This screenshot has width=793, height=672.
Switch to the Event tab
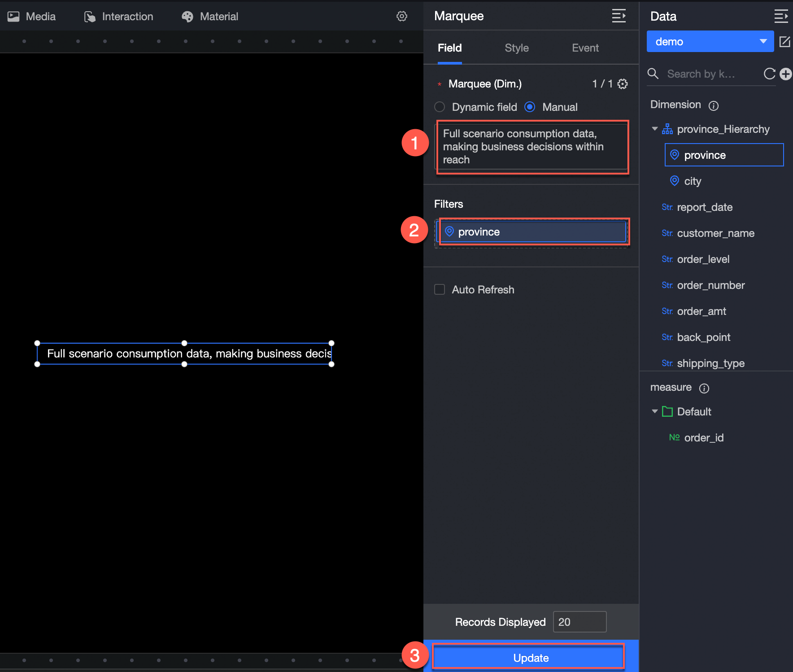click(585, 48)
